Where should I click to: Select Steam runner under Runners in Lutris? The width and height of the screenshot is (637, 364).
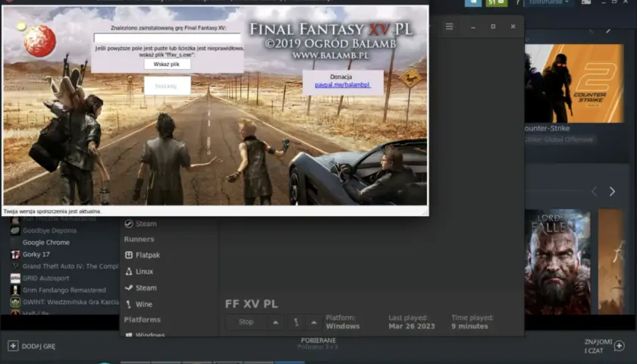click(x=140, y=287)
